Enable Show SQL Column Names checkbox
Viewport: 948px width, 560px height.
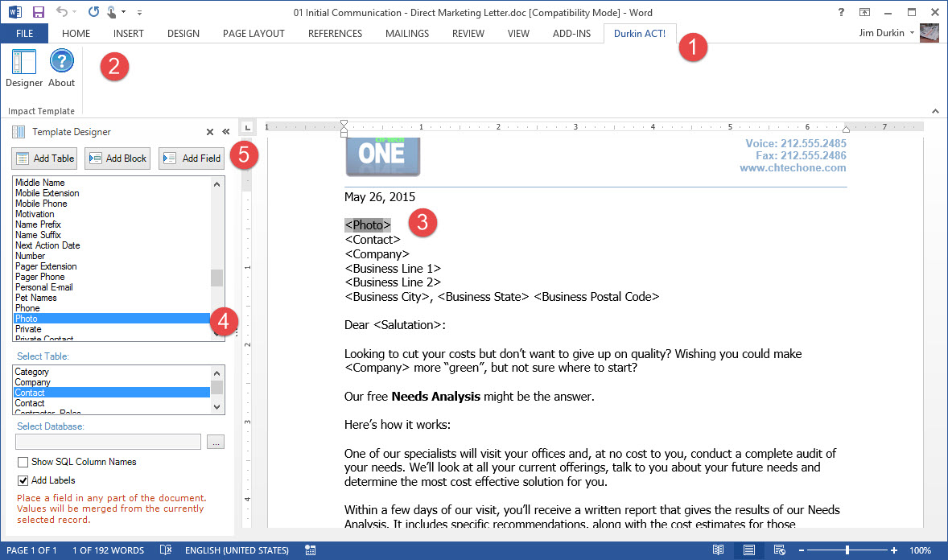click(x=23, y=462)
